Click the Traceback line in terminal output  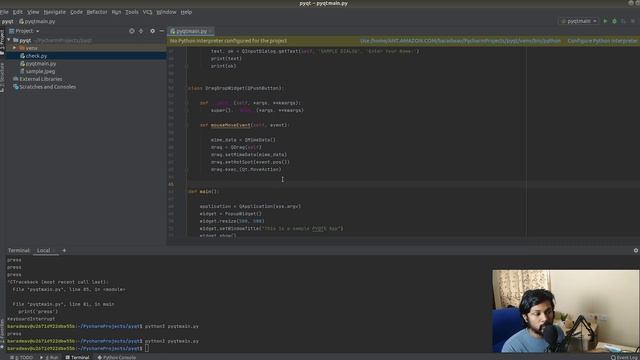point(58,282)
